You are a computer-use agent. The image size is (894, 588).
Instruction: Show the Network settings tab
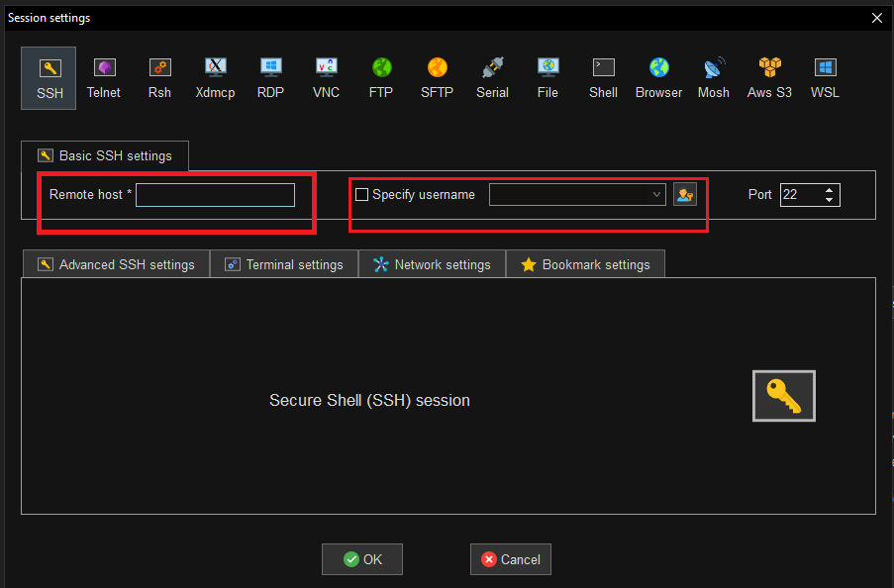432,263
